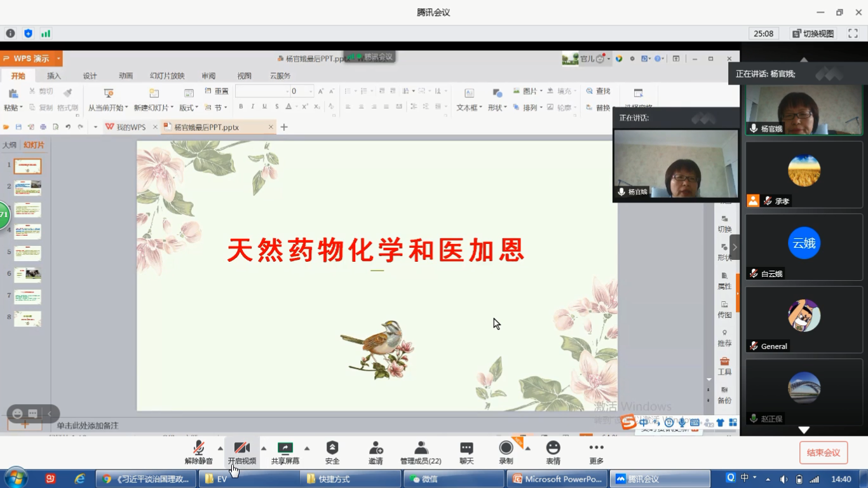Open the WPS 演示 application menu
Image resolution: width=868 pixels, height=488 pixels.
coord(31,58)
